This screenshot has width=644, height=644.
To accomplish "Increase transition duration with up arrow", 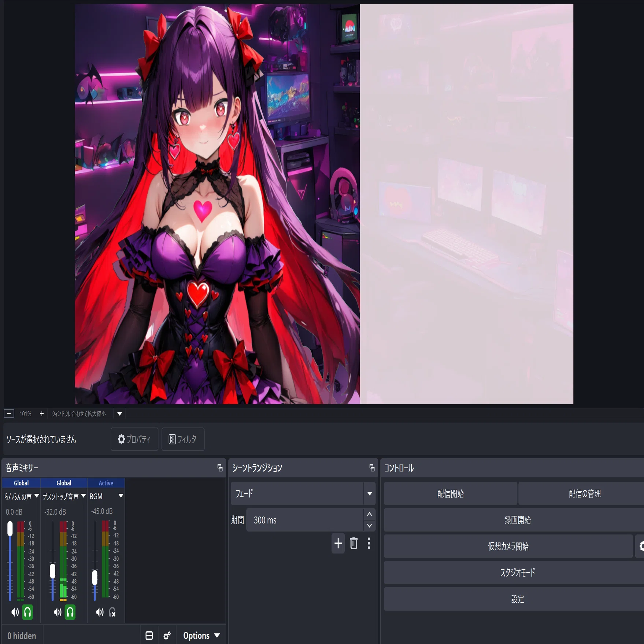I will [x=369, y=514].
